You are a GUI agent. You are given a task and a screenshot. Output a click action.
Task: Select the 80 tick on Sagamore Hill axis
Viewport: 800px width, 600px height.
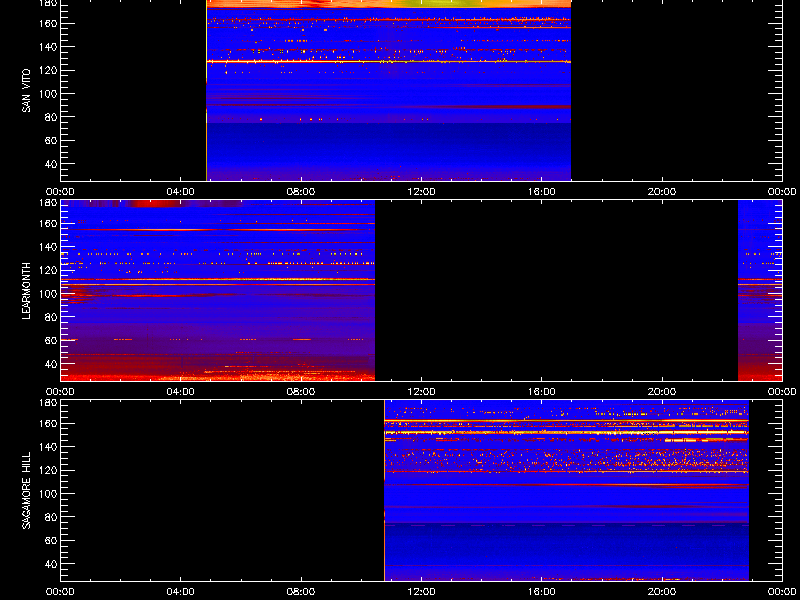pyautogui.click(x=52, y=517)
